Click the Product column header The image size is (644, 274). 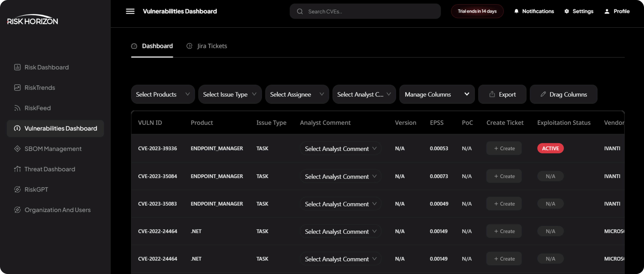tap(202, 123)
